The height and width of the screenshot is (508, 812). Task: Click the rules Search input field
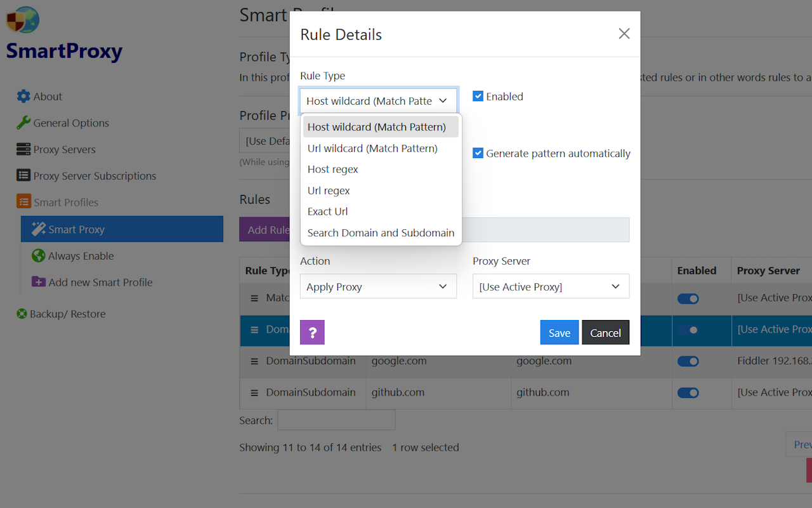click(336, 420)
